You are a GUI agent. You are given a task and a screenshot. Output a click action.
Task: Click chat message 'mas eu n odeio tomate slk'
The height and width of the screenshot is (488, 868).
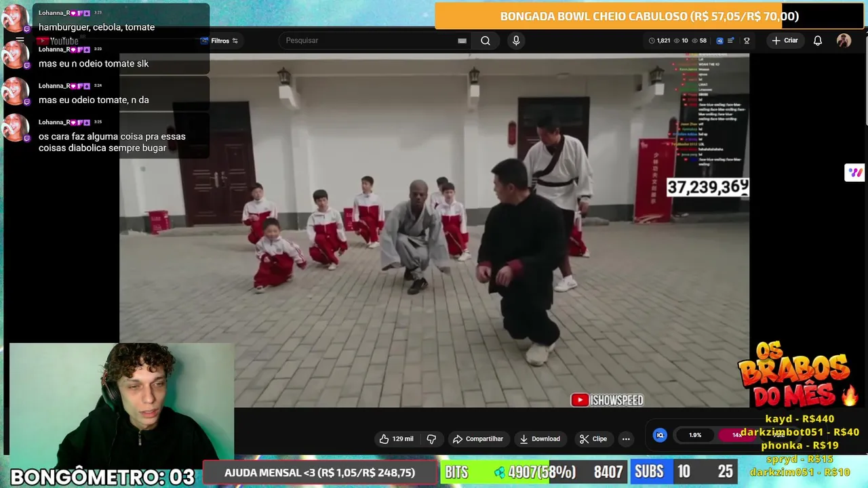(94, 64)
